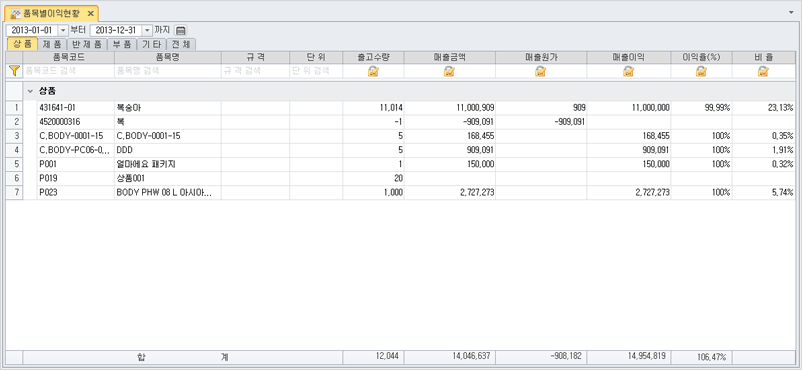This screenshot has height=370, width=802.
Task: Click the yellow filter funnel icon
Action: coord(14,71)
